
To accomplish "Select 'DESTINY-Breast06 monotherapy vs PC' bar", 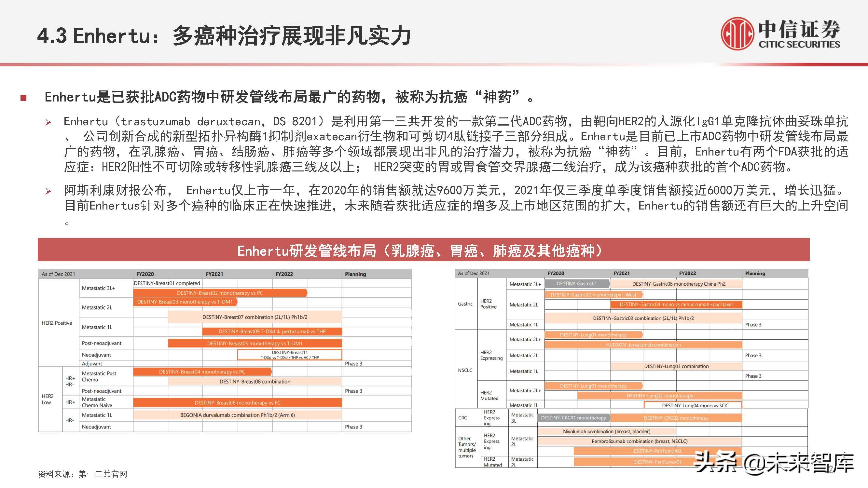I will [238, 403].
